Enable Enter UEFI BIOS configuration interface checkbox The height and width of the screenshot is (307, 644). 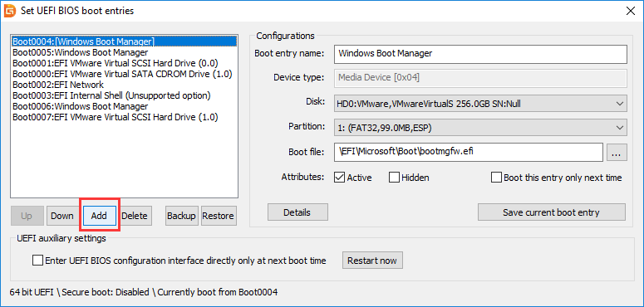37,261
